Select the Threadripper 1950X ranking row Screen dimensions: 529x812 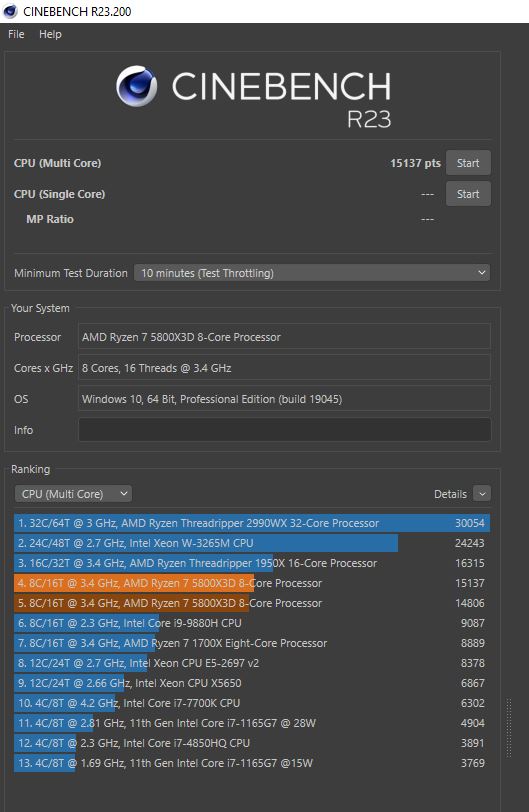tap(252, 563)
